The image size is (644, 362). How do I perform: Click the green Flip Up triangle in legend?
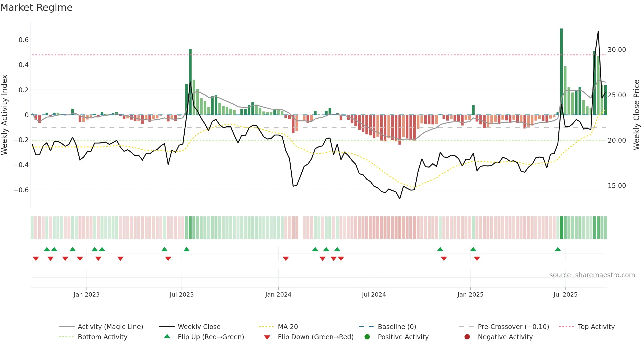(x=167, y=336)
